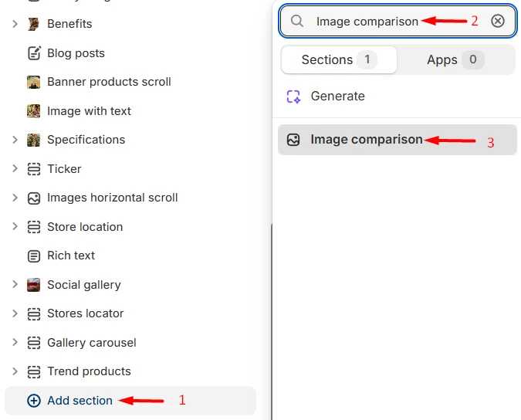Click the Ticker section icon
Image resolution: width=521 pixels, height=420 pixels.
click(33, 169)
